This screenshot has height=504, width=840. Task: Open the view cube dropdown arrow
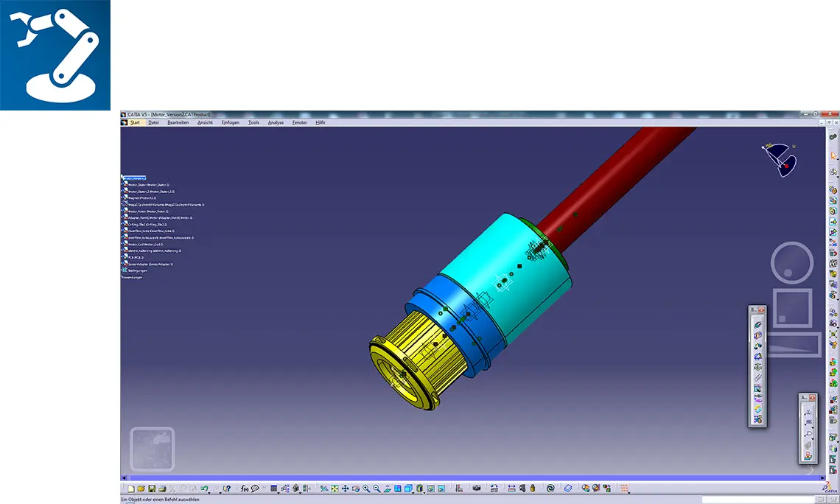[x=413, y=492]
